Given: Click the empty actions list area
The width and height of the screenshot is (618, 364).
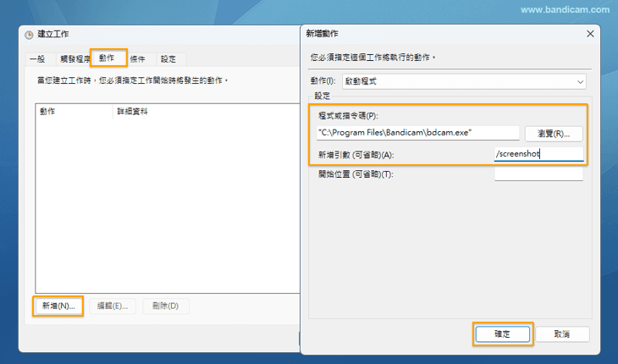Looking at the screenshot, I should point(165,203).
